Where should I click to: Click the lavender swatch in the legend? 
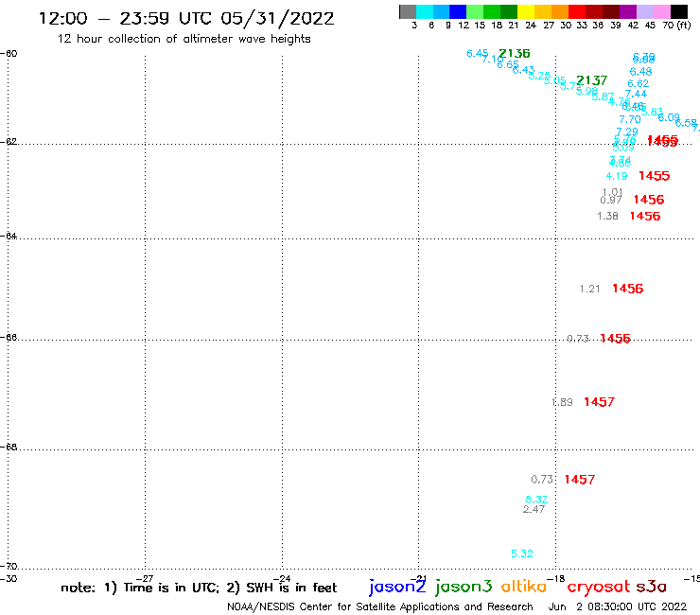click(645, 11)
